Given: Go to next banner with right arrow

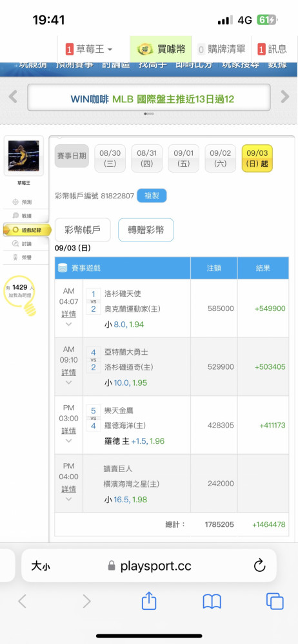Looking at the screenshot, I should pyautogui.click(x=285, y=97).
